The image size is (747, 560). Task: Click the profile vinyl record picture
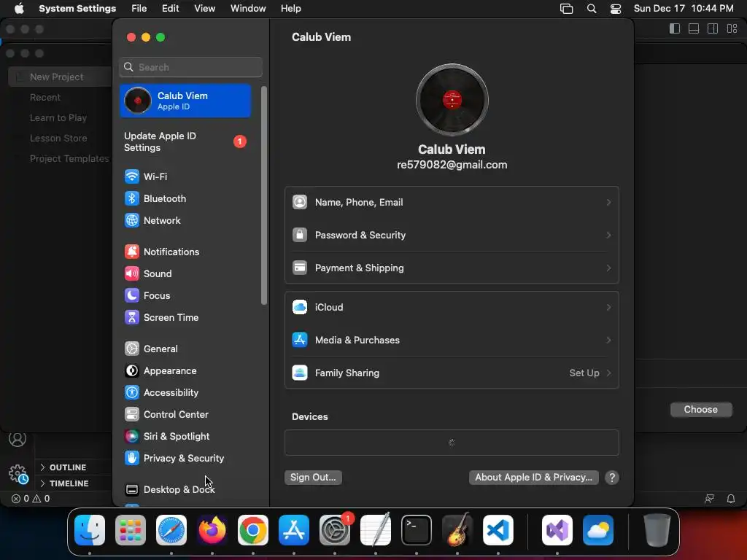452,100
